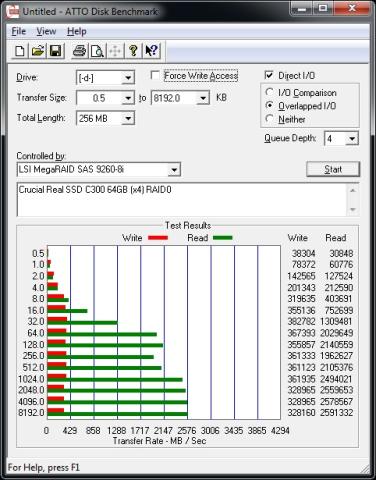Open the Help menu

click(x=77, y=31)
